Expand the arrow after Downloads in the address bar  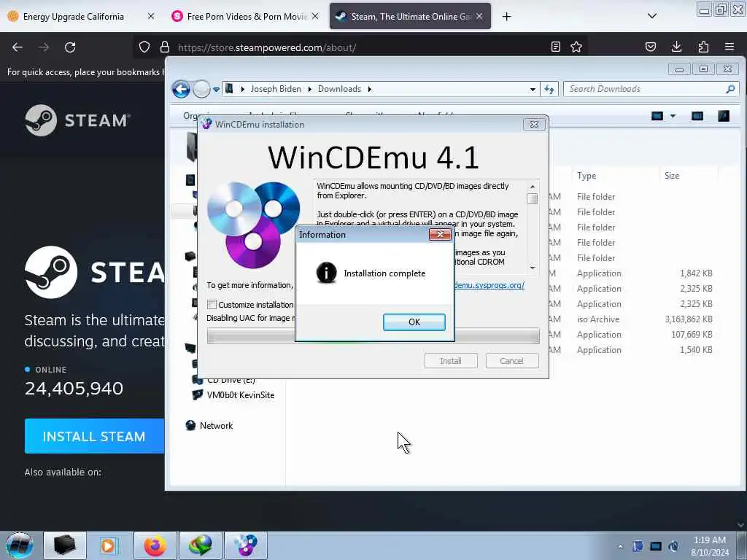369,89
